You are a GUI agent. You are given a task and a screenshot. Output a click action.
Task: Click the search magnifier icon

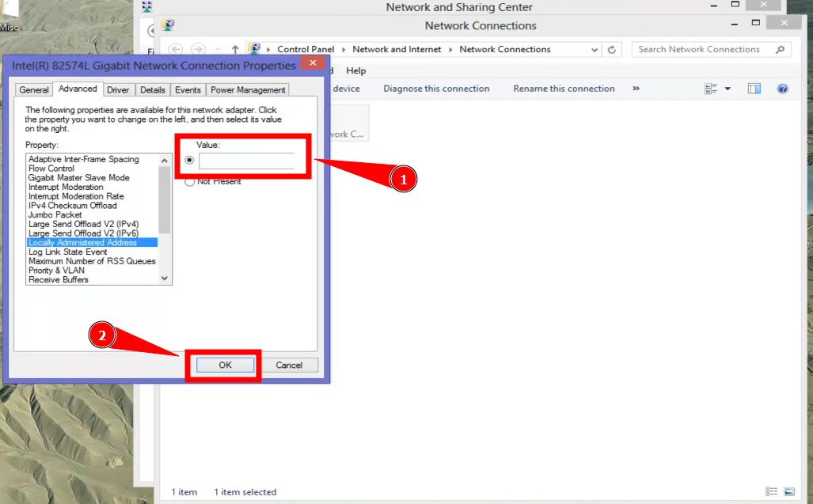pyautogui.click(x=780, y=50)
